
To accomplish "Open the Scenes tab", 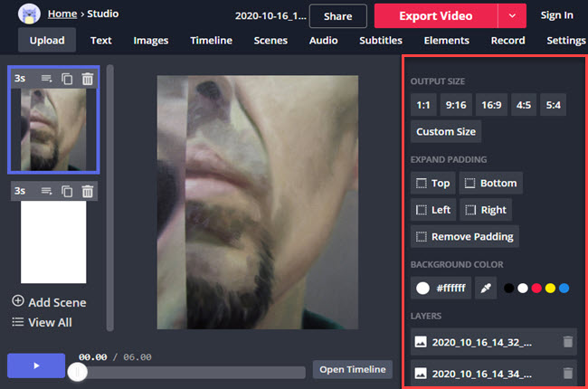I will (x=270, y=41).
